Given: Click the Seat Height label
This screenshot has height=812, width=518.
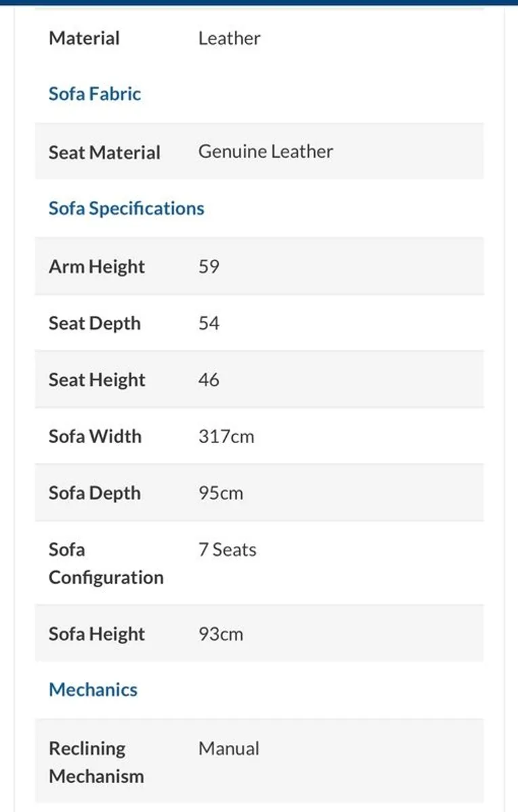Looking at the screenshot, I should click(x=97, y=380).
